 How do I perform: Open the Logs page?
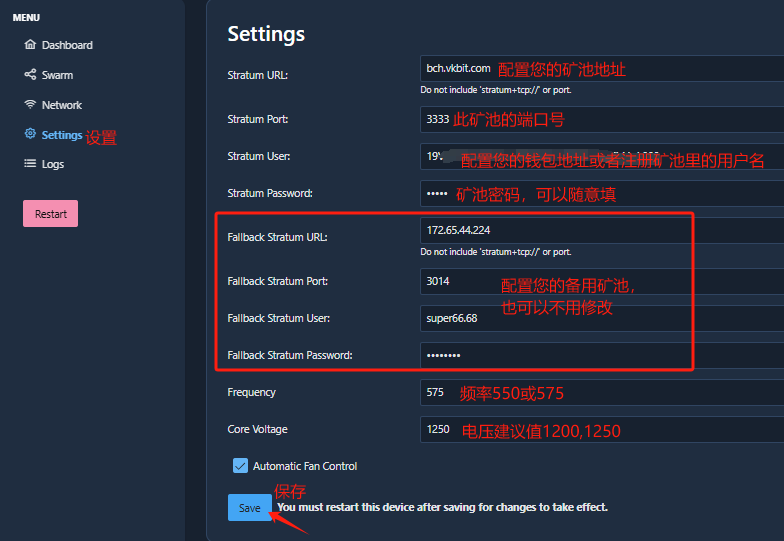pyautogui.click(x=53, y=164)
